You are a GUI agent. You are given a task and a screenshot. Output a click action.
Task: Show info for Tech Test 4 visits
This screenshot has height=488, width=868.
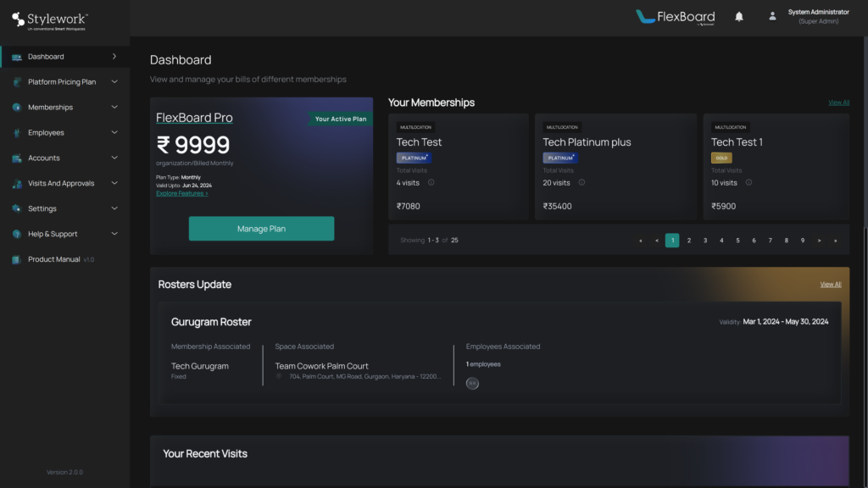coord(431,183)
